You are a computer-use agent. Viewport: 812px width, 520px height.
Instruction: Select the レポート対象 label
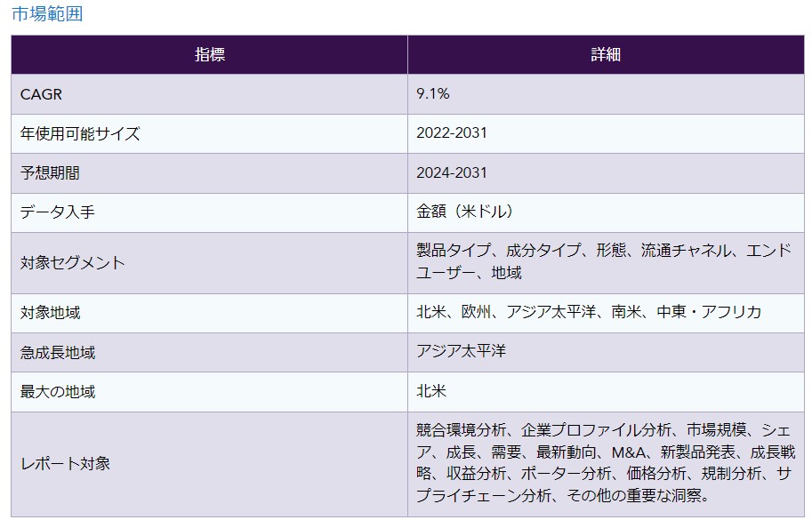click(x=65, y=464)
